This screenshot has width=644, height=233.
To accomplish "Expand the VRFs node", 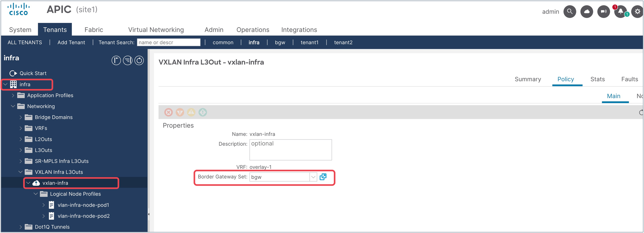I will [x=21, y=128].
